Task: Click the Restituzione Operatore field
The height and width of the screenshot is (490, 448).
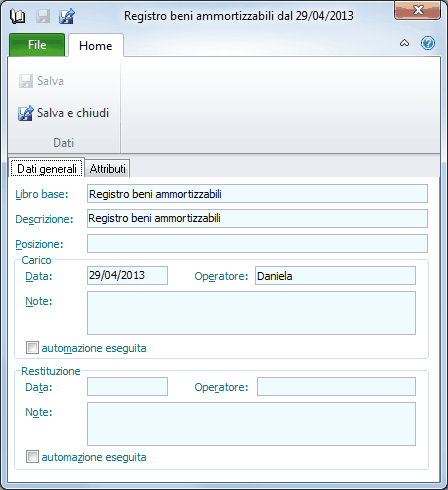Action: 336,386
